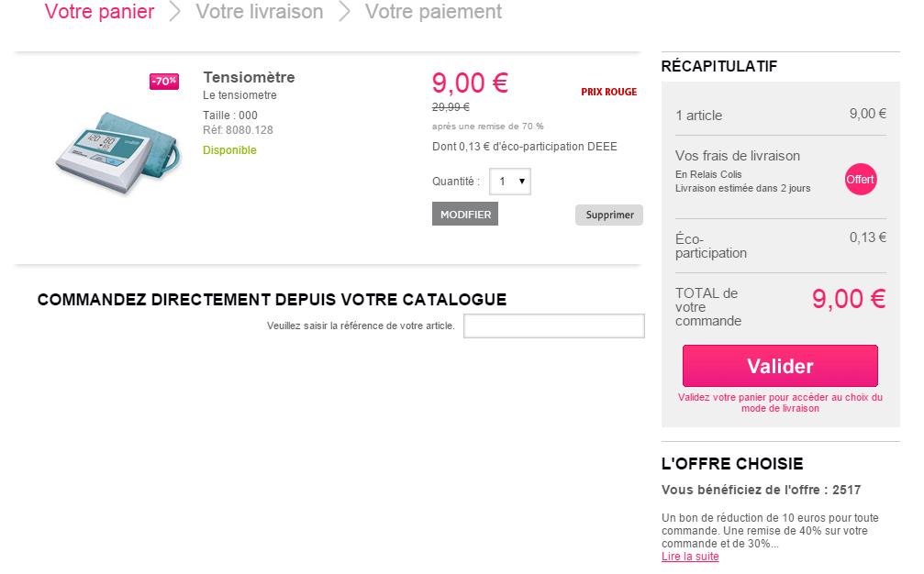Image resolution: width=924 pixels, height=574 pixels.
Task: Focus the article reference input field
Action: [x=553, y=326]
